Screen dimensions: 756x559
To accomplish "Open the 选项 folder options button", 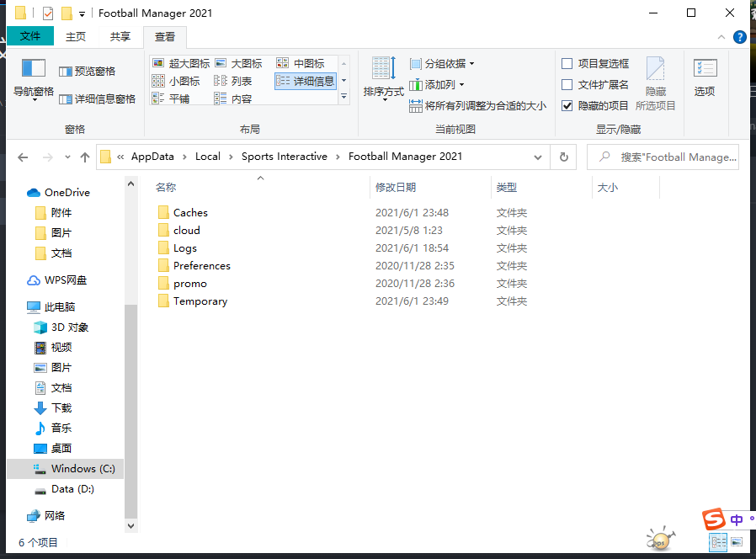I will pyautogui.click(x=705, y=77).
